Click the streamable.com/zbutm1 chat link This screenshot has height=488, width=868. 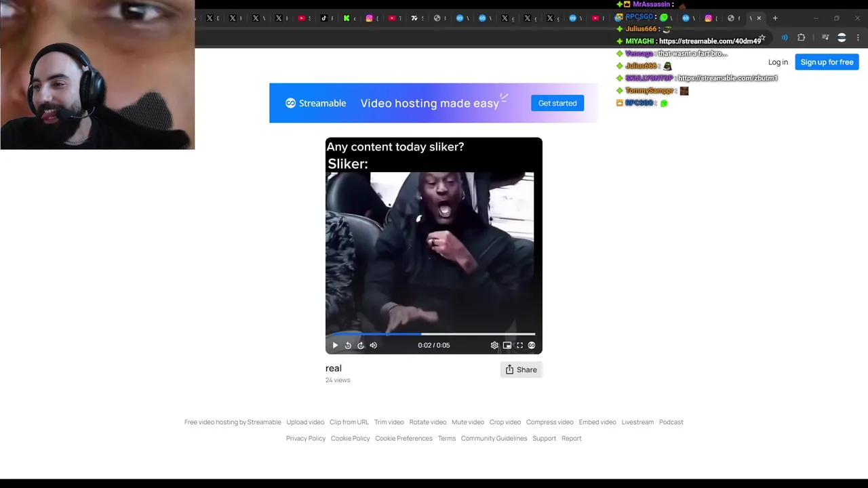coord(728,78)
